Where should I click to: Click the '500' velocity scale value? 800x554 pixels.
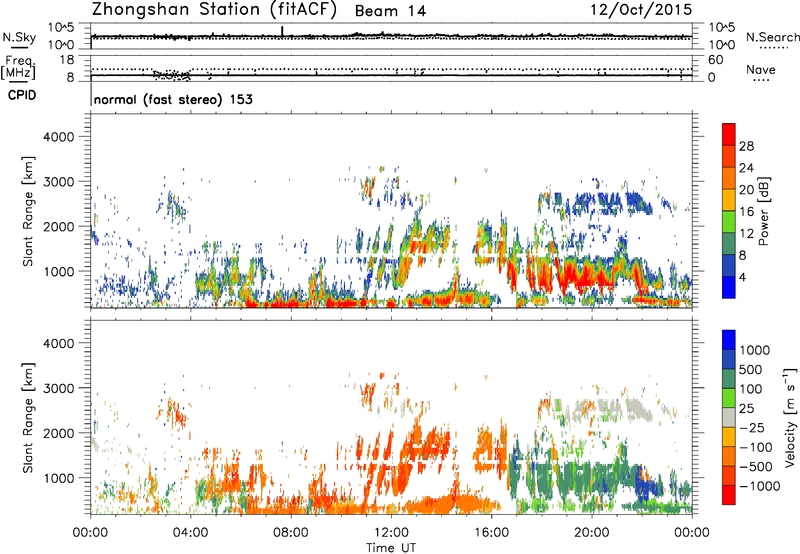[x=750, y=369]
